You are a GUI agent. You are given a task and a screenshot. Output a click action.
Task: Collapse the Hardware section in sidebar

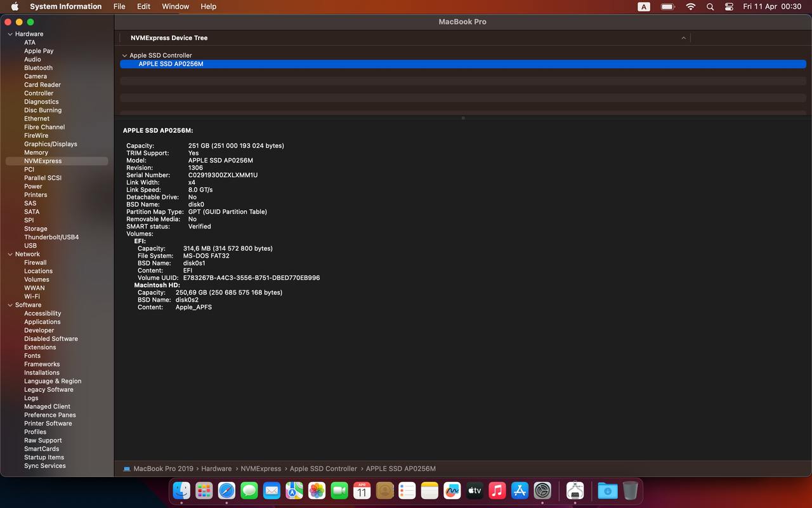point(10,34)
